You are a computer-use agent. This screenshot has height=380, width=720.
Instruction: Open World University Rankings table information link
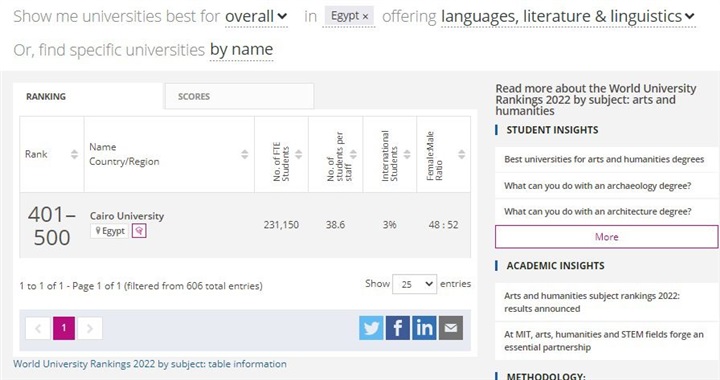(150, 364)
